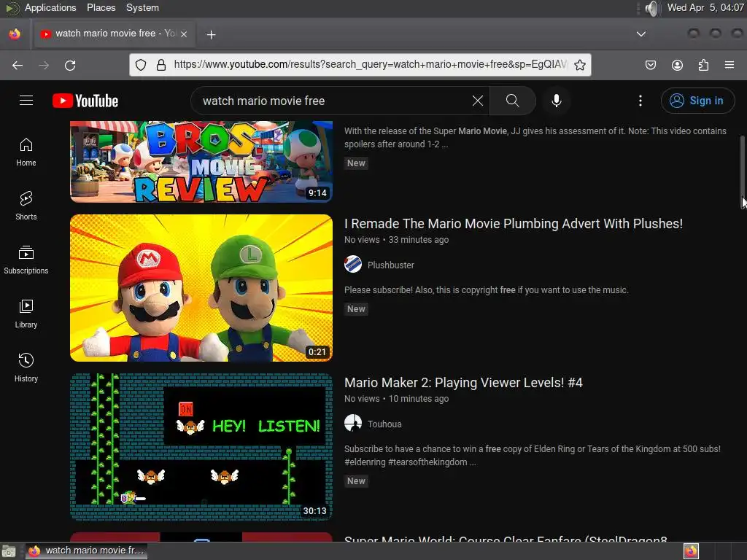The width and height of the screenshot is (747, 560).
Task: Expand the list all tabs dropdown
Action: pyautogui.click(x=641, y=34)
